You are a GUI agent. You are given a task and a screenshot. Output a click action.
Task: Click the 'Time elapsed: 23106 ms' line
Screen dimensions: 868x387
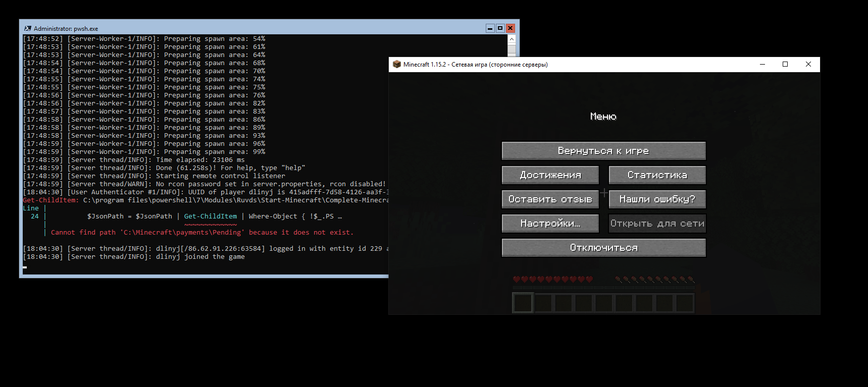(134, 160)
